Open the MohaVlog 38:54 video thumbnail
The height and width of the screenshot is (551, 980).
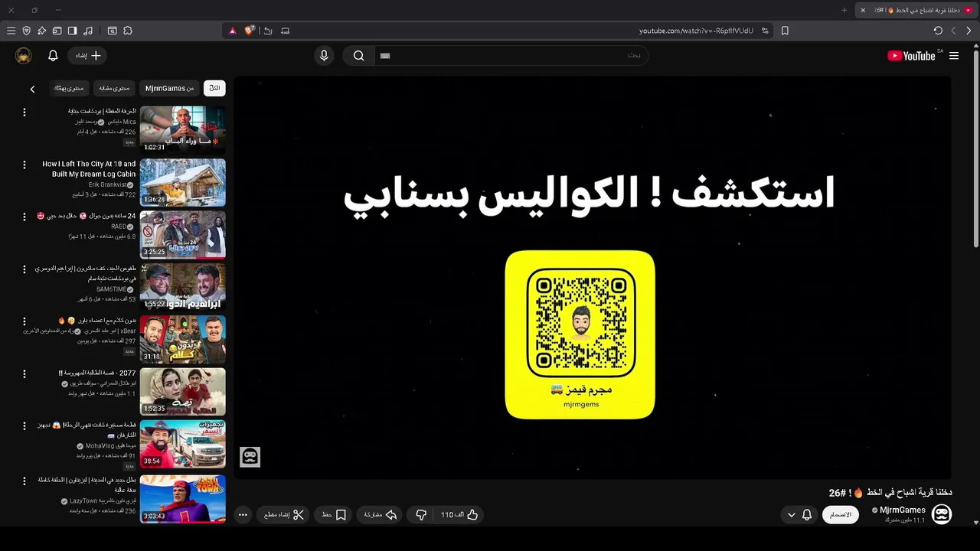point(183,444)
